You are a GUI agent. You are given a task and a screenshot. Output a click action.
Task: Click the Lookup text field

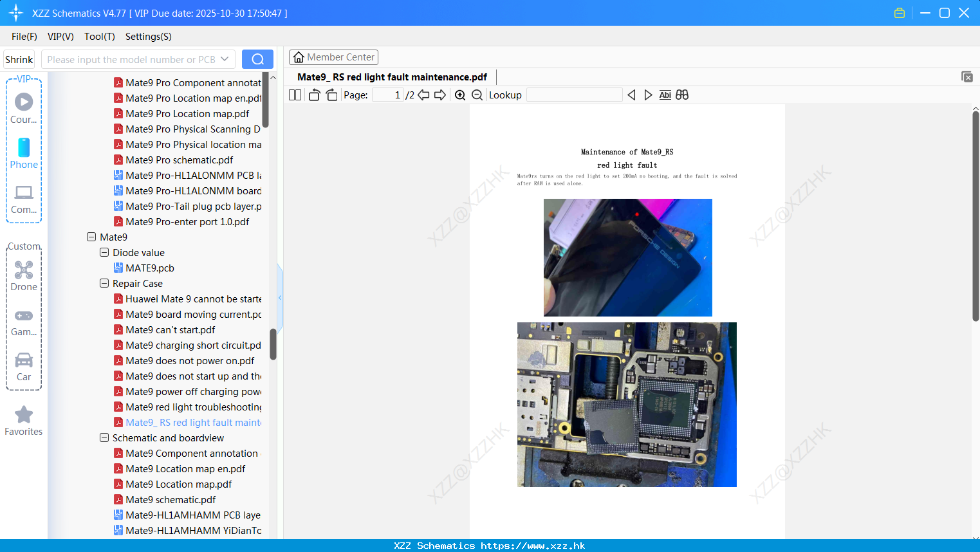click(574, 95)
